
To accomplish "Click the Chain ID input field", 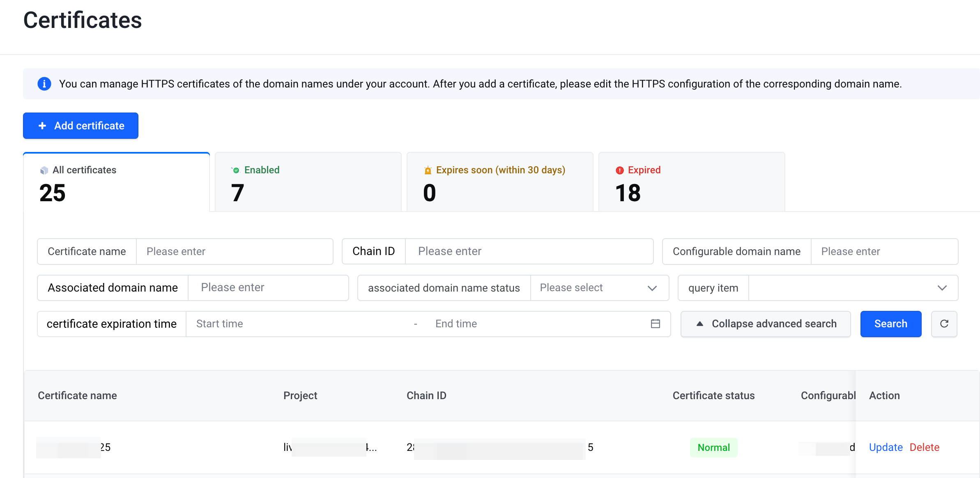I will 529,251.
